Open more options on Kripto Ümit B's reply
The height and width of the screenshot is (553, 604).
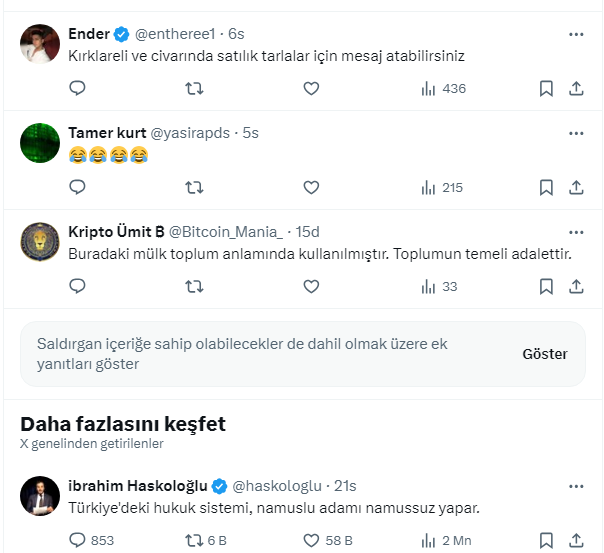[576, 232]
